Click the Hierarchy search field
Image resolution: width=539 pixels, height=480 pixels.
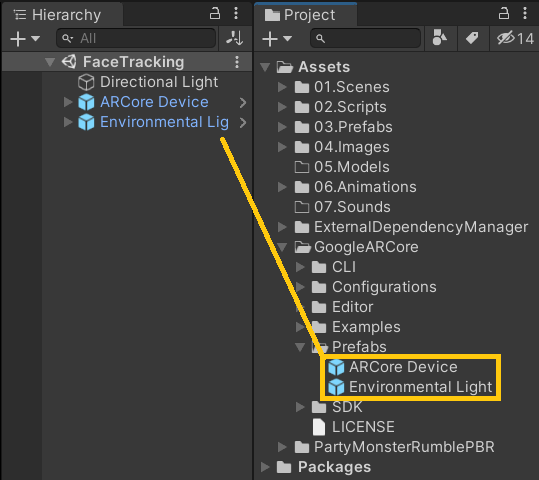click(136, 38)
